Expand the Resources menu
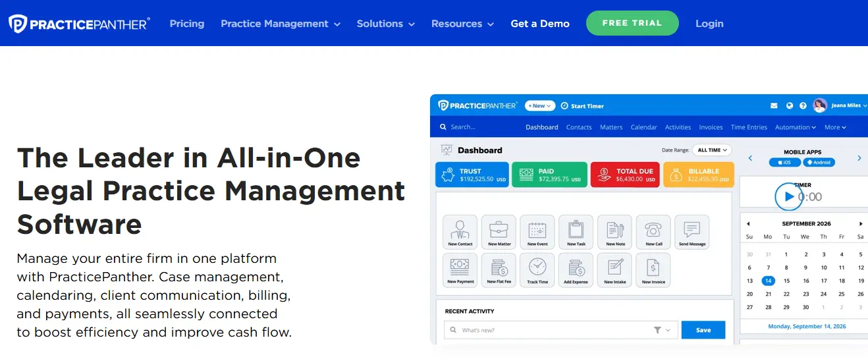 click(462, 24)
